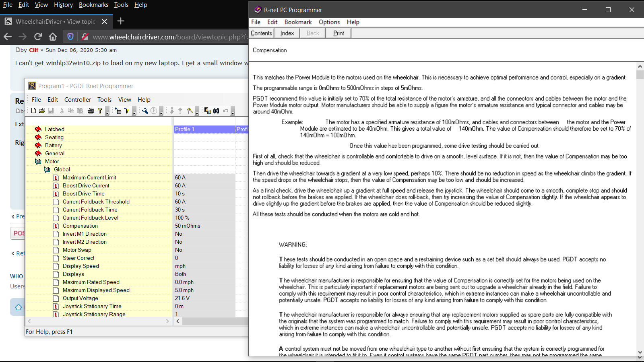This screenshot has width=644, height=362.
Task: Click the binoculars find icon
Action: [x=216, y=111]
